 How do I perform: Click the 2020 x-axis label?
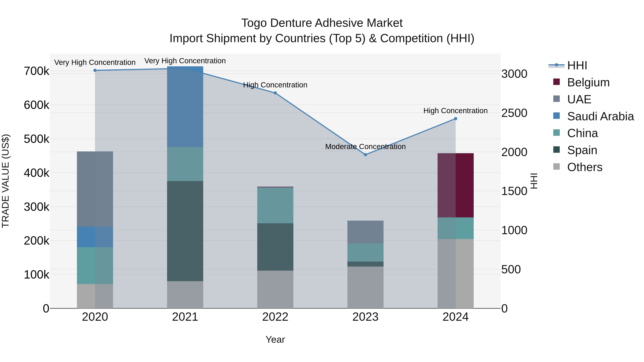click(95, 317)
